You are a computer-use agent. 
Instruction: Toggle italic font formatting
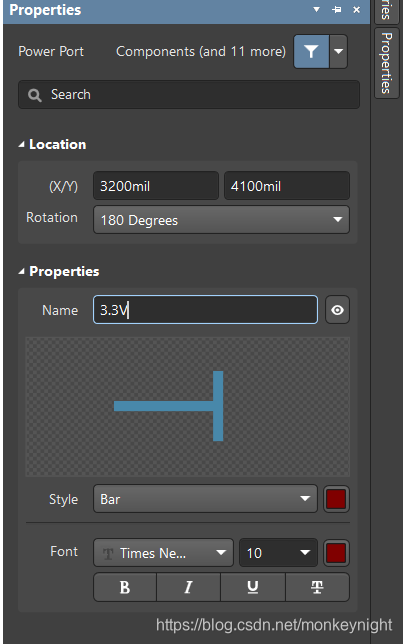[189, 587]
